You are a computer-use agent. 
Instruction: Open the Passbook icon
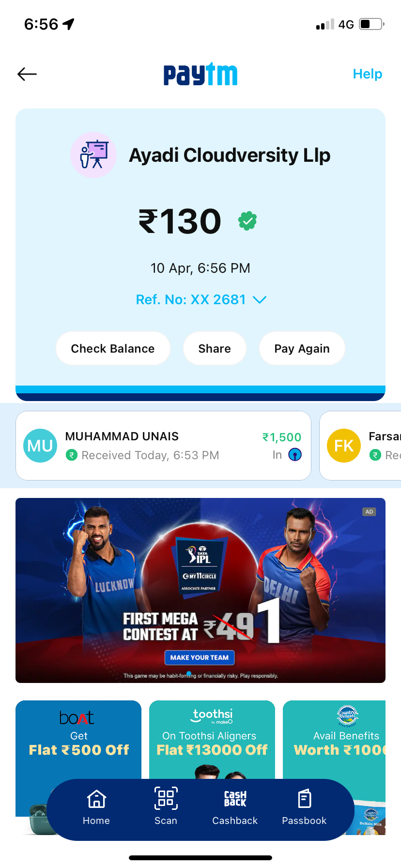coord(304,799)
